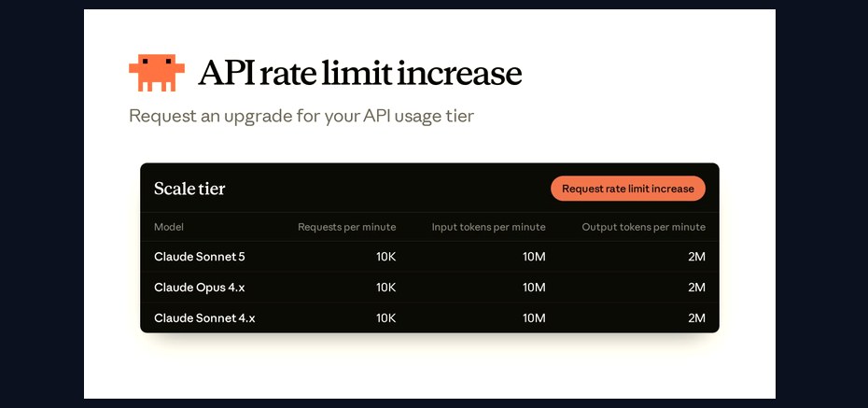The height and width of the screenshot is (408, 868).
Task: Click Claude Opus 4.x input tokens 10M
Action: pos(534,288)
